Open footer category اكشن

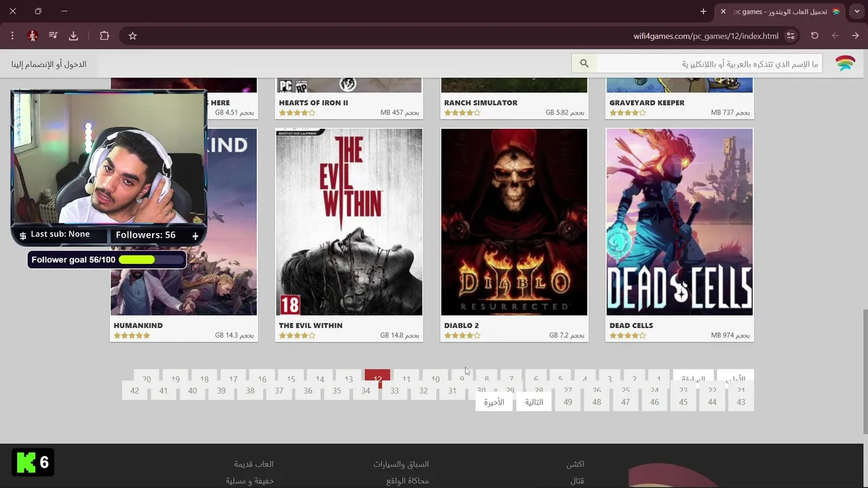pos(576,464)
